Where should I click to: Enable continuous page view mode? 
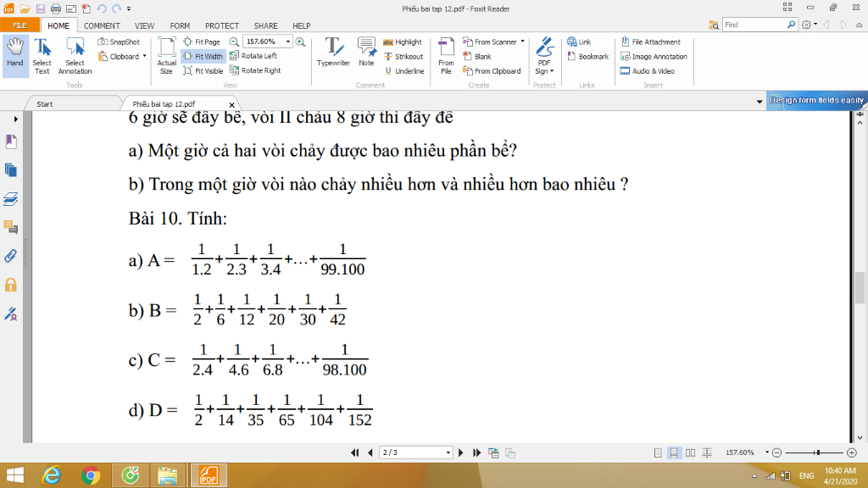coord(674,452)
